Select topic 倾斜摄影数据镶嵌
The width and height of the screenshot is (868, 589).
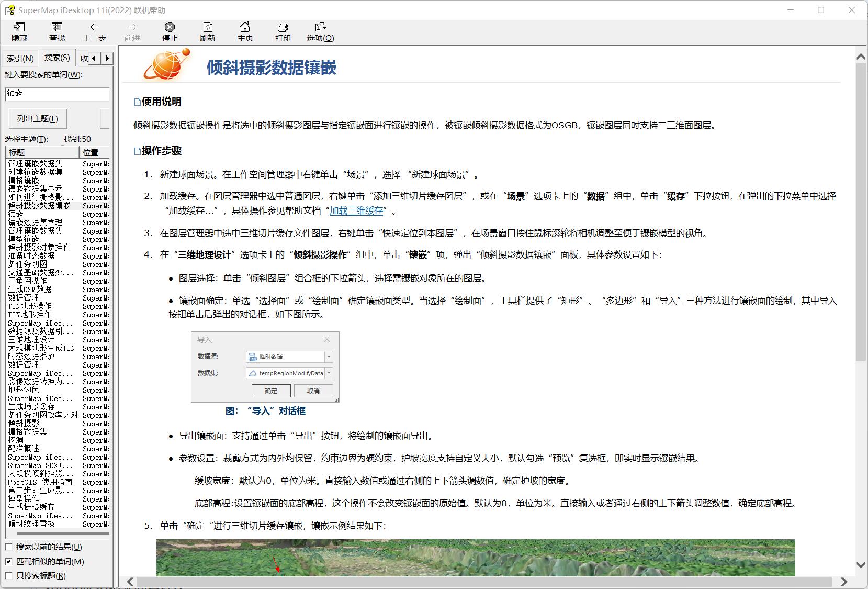(x=39, y=206)
